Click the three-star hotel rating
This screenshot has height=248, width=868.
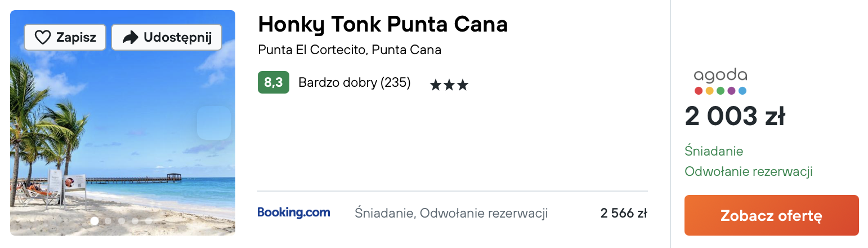click(449, 85)
